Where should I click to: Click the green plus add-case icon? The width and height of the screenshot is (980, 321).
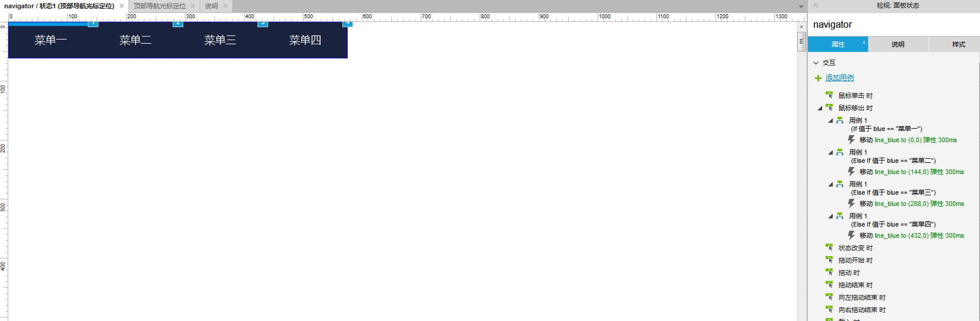[818, 78]
